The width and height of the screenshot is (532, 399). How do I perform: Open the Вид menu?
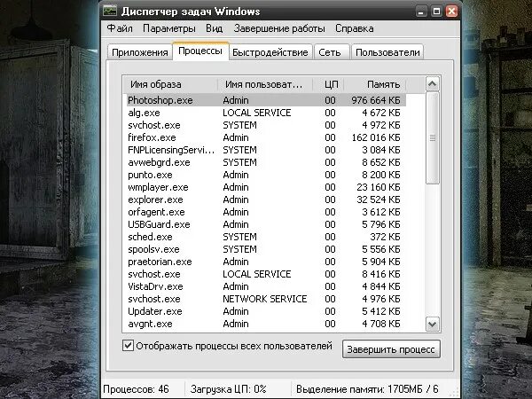214,28
